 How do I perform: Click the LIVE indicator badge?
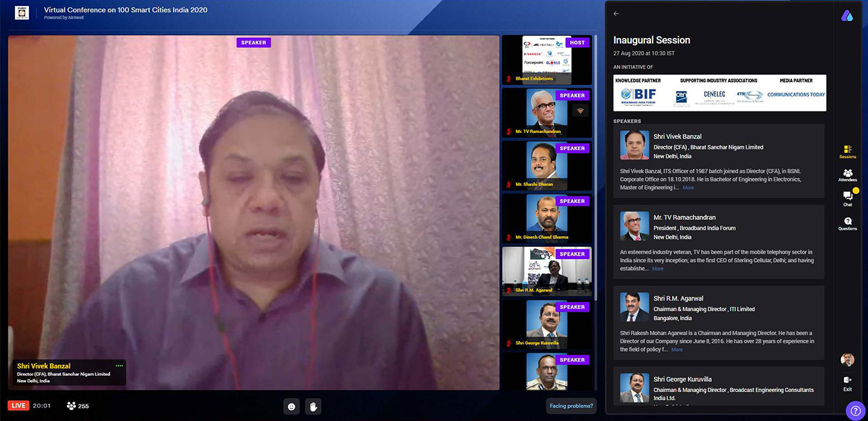(x=18, y=406)
